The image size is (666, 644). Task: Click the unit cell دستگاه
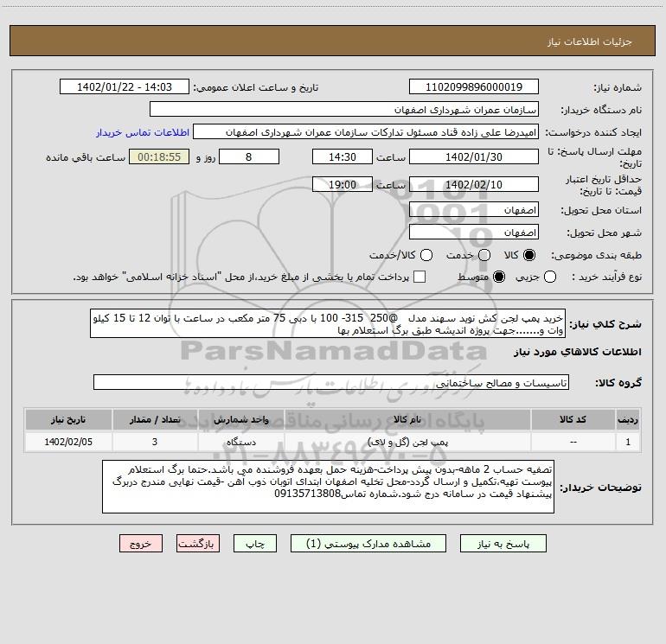tap(240, 442)
